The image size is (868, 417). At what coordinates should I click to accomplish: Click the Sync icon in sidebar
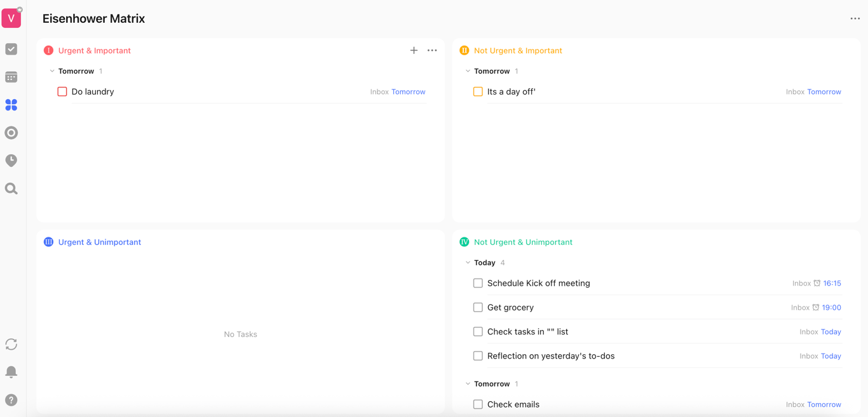[x=11, y=344]
